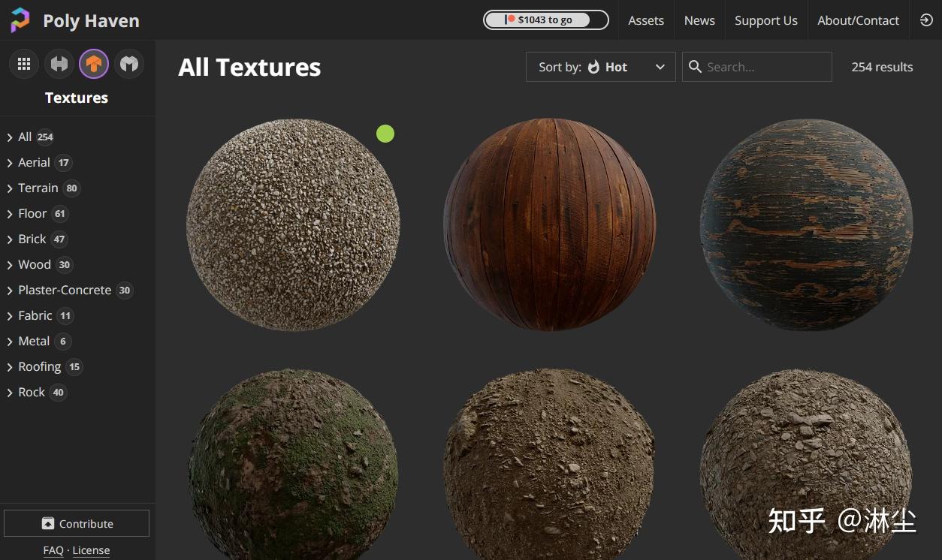Switch to the Models asset type icon
Screen dimensions: 942x560
tap(129, 65)
